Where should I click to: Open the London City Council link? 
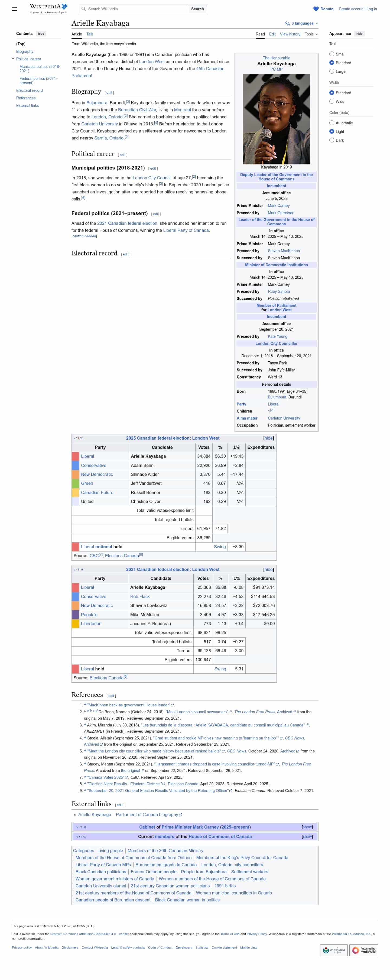[152, 178]
